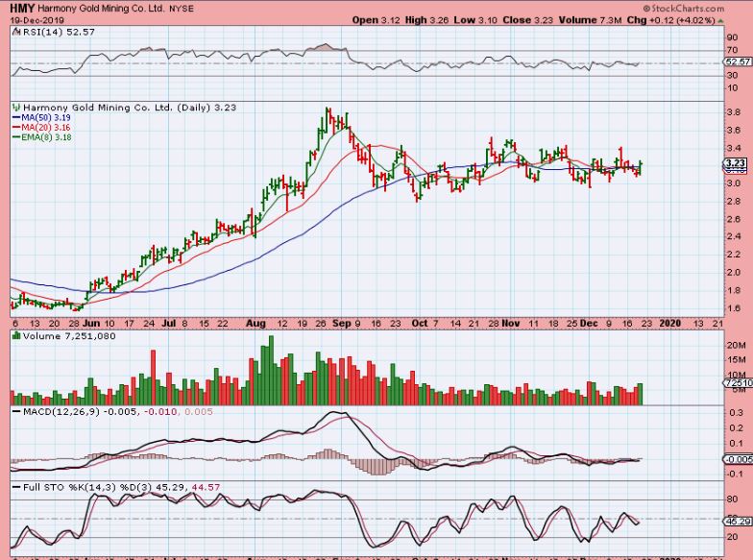This screenshot has width=753, height=560.
Task: Click the Nov label on date axis
Action: click(x=511, y=323)
